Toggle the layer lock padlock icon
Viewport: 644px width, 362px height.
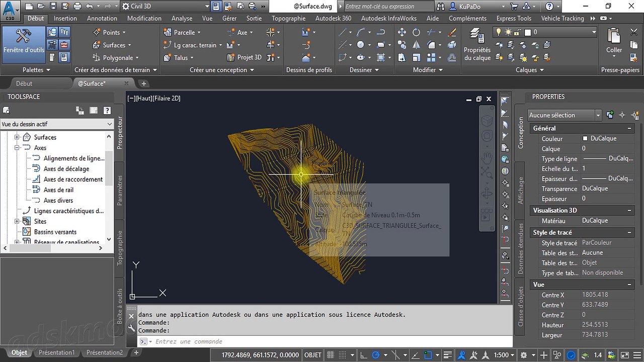[x=518, y=32]
